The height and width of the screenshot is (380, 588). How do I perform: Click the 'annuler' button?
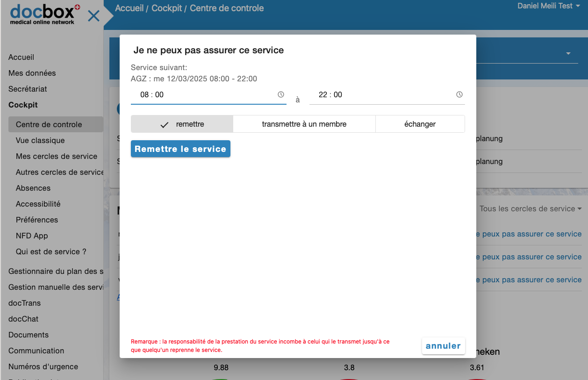(x=443, y=346)
